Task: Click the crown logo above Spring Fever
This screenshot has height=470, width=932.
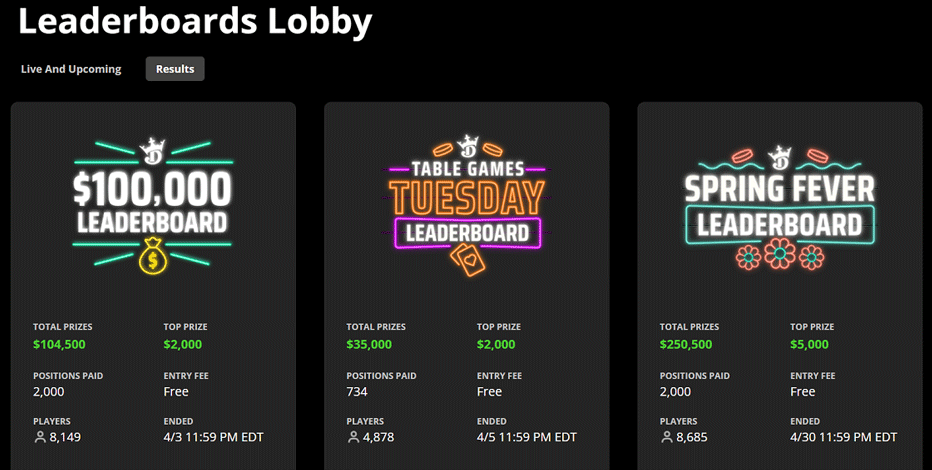Action: pos(779,156)
